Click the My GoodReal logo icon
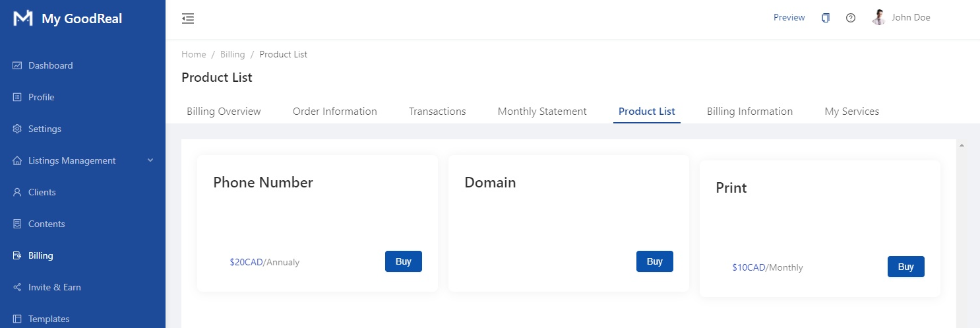Image resolution: width=980 pixels, height=328 pixels. (23, 18)
